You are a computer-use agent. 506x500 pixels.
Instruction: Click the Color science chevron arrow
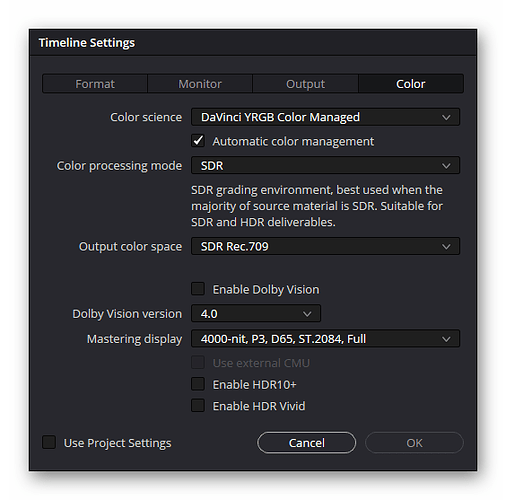(446, 117)
